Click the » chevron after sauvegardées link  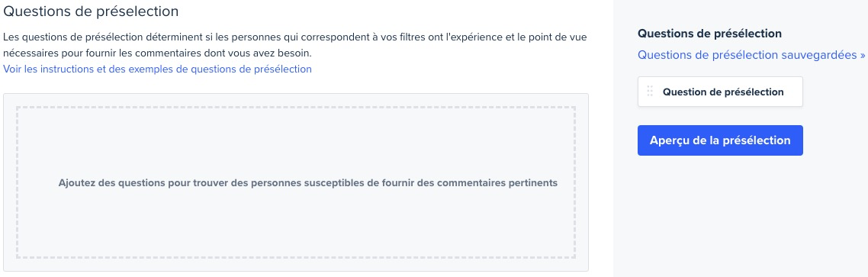(862, 56)
